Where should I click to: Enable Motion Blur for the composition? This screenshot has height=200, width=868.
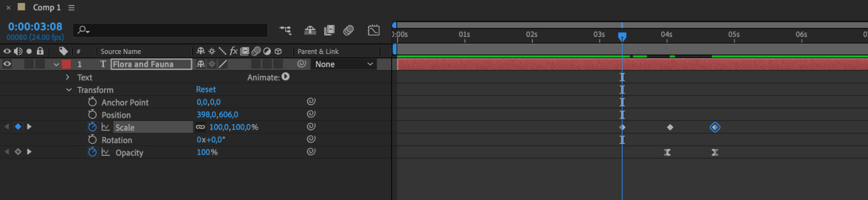(348, 30)
